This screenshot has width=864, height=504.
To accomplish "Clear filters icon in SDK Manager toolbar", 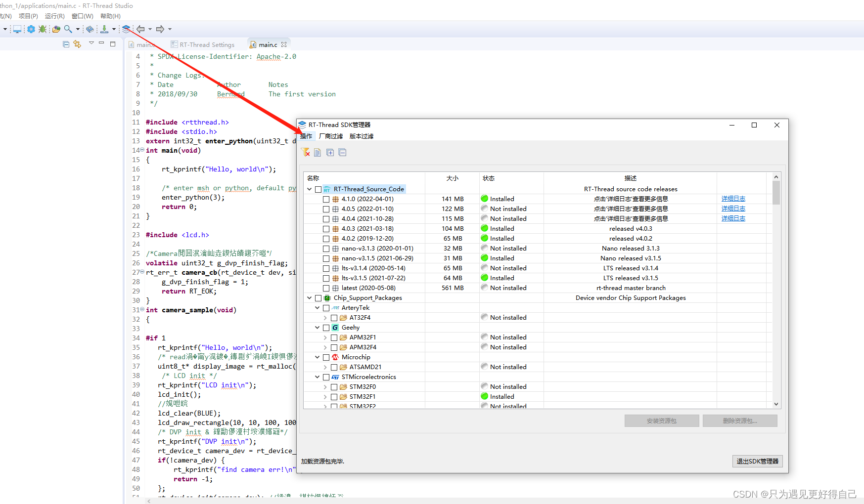I will pyautogui.click(x=305, y=152).
